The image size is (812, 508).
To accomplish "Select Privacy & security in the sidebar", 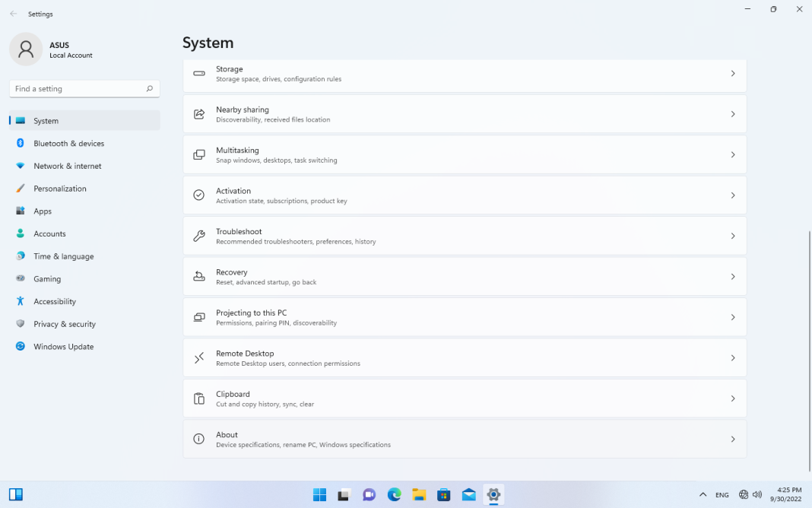I will click(62, 323).
